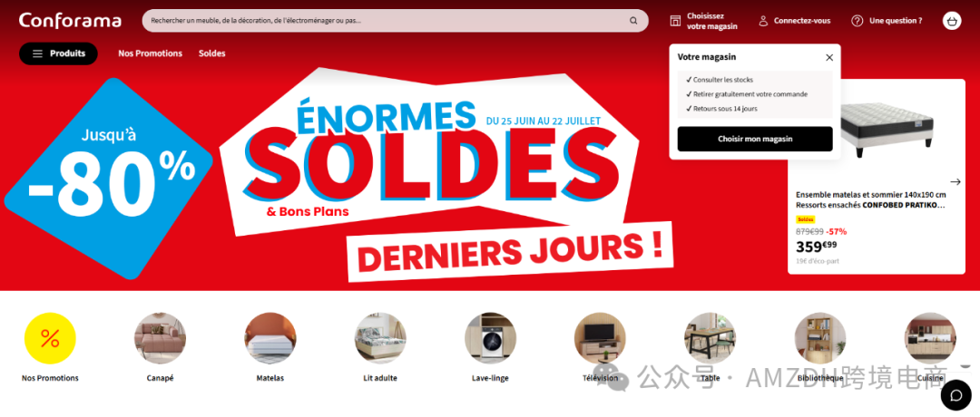Open the Matelas category circle
The height and width of the screenshot is (417, 980).
(x=270, y=338)
